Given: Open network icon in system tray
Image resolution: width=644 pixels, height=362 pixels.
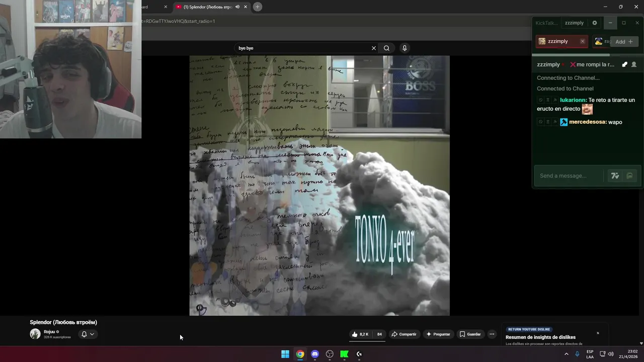Looking at the screenshot, I should 602,354.
